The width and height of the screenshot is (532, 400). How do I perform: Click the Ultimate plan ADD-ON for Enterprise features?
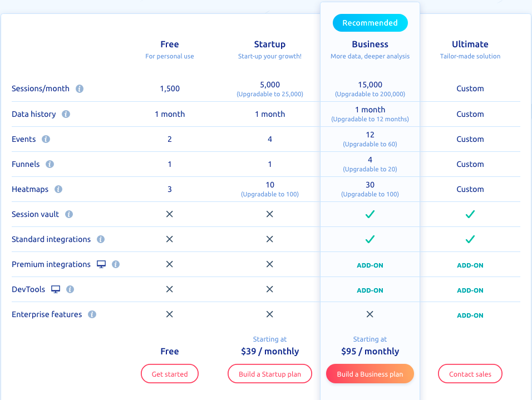(x=470, y=315)
